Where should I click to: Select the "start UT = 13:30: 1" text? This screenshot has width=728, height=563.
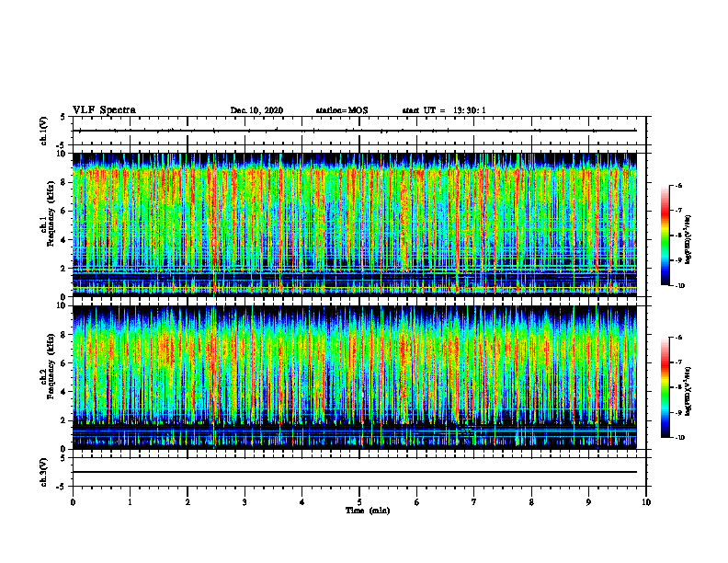point(444,110)
